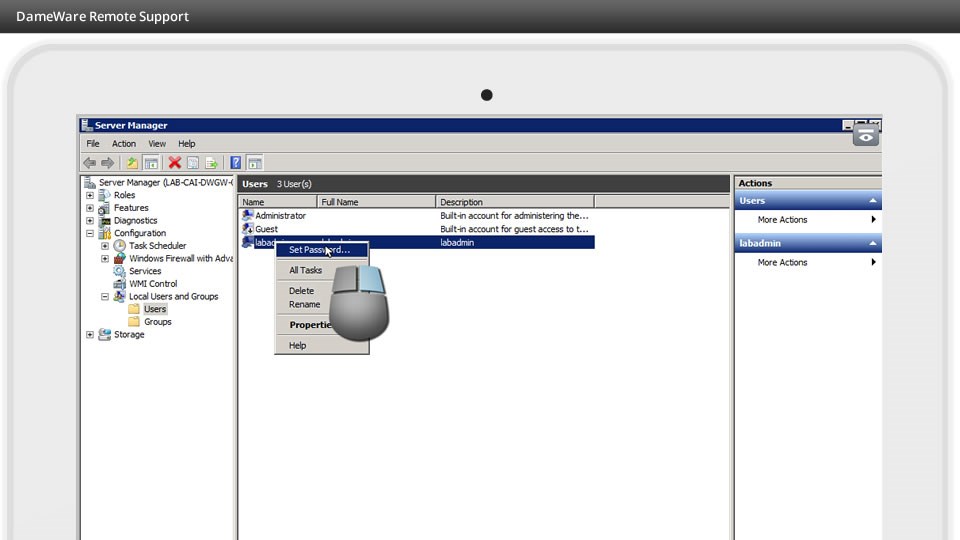Click the red X Delete toolbar icon
Image resolution: width=960 pixels, height=540 pixels.
click(x=174, y=163)
